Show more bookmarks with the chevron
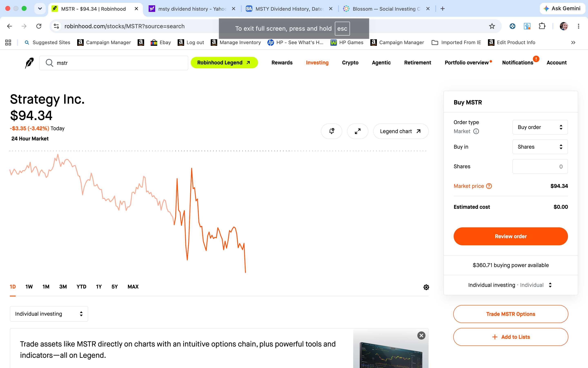Screen dimensions: 588x368 pos(573,43)
